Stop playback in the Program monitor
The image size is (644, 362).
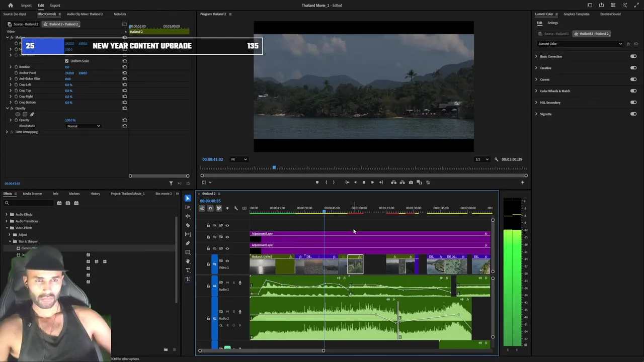(364, 183)
